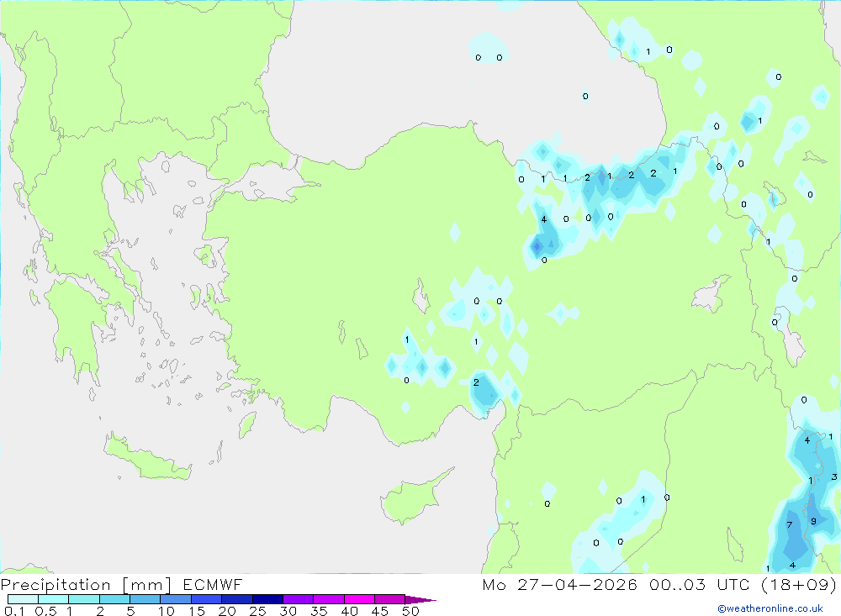Click the 'Precipitation' title word
Viewport: 841px width, 616px height.
point(56,584)
